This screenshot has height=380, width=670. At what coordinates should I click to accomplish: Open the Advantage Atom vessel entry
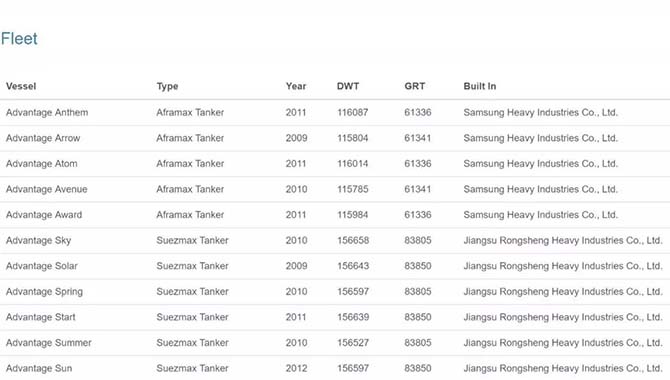[42, 164]
